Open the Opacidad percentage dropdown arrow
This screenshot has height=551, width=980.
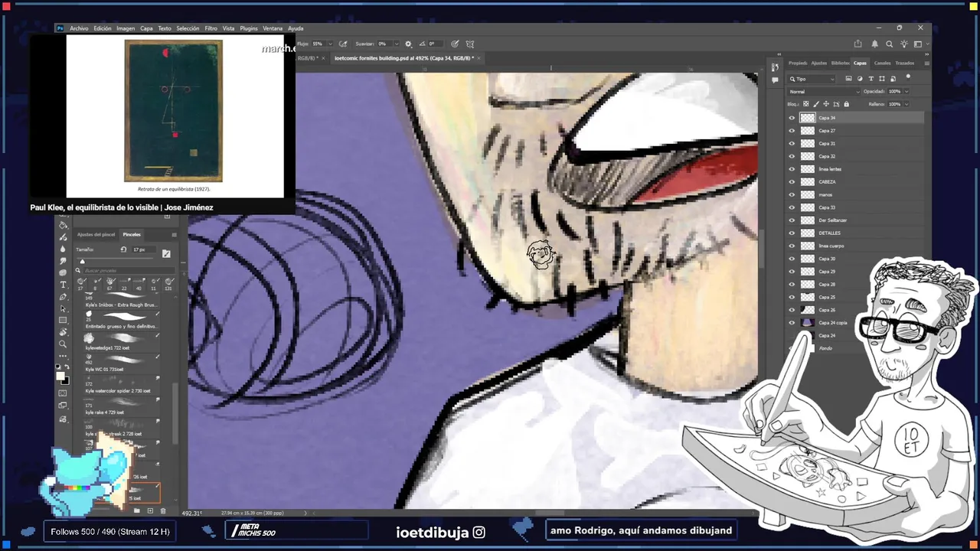pos(906,91)
